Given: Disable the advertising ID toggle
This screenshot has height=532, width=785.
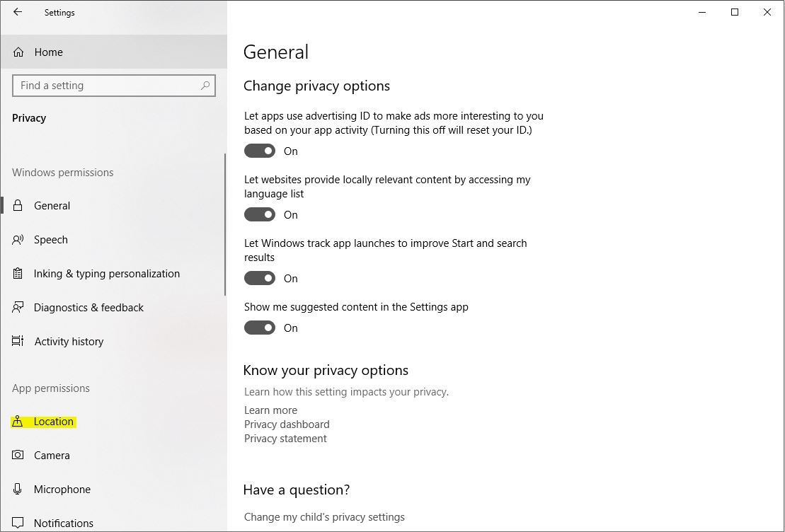Looking at the screenshot, I should (x=260, y=151).
